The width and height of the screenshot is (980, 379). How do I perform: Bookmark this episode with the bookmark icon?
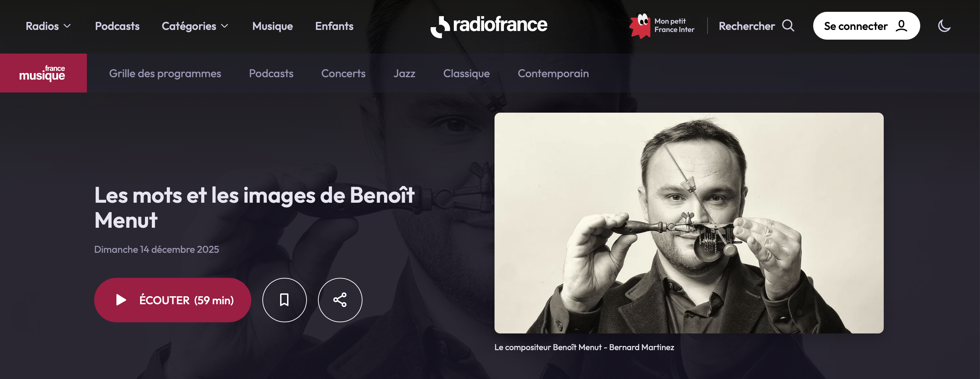pos(284,300)
